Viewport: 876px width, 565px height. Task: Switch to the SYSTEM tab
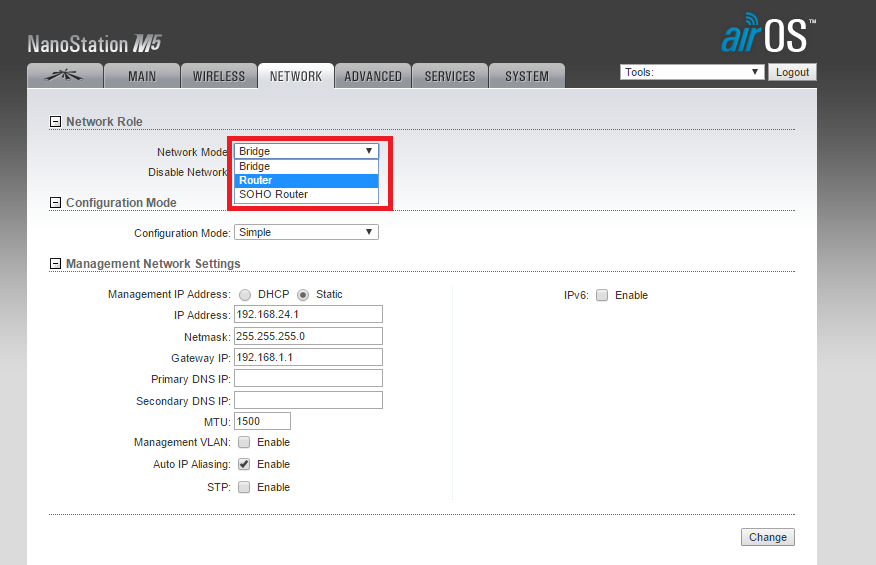[527, 76]
